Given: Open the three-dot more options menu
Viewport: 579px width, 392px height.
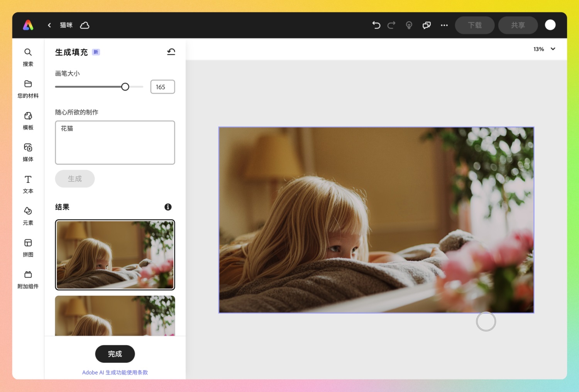Looking at the screenshot, I should (444, 25).
